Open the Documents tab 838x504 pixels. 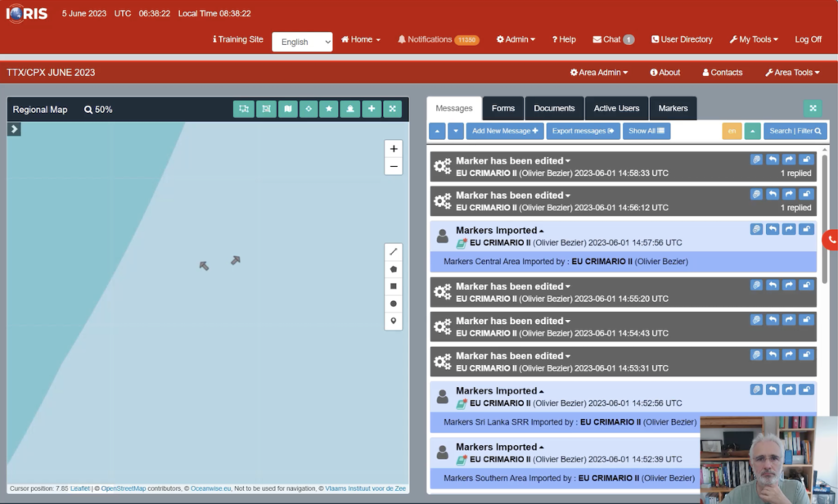[x=554, y=108]
